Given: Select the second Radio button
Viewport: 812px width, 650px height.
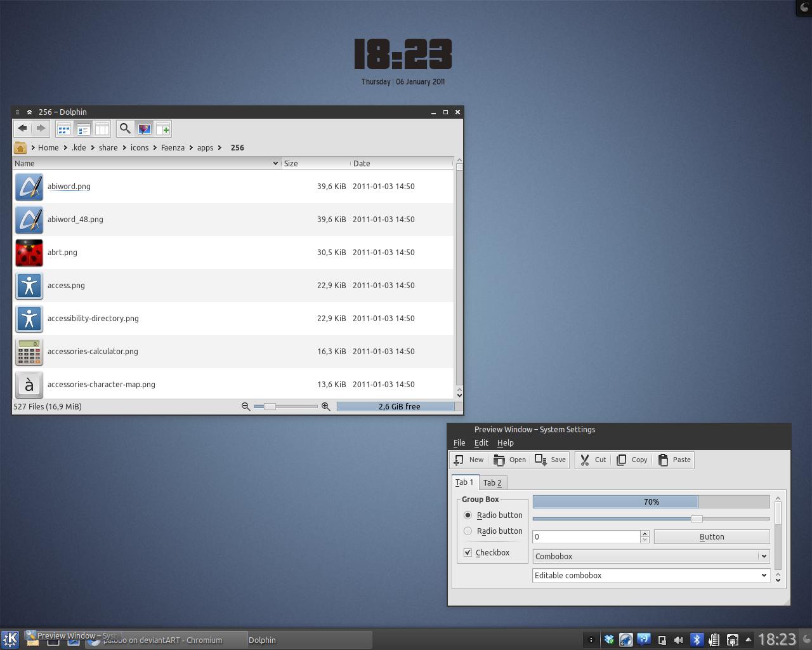Looking at the screenshot, I should pyautogui.click(x=468, y=531).
